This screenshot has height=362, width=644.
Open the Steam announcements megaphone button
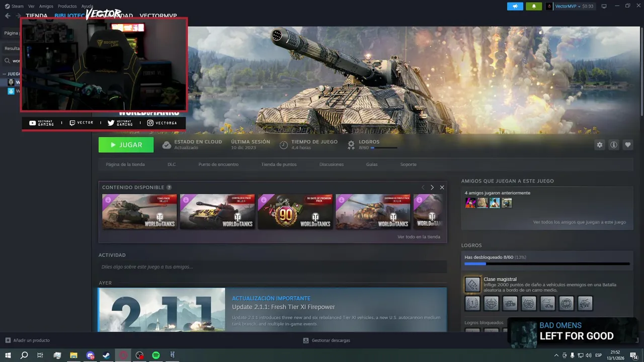click(x=515, y=6)
